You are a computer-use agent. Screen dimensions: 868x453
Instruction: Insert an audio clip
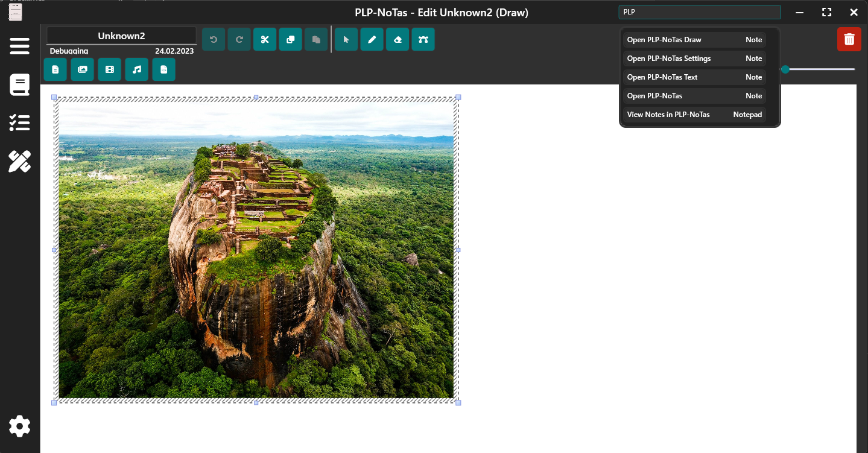pos(136,69)
